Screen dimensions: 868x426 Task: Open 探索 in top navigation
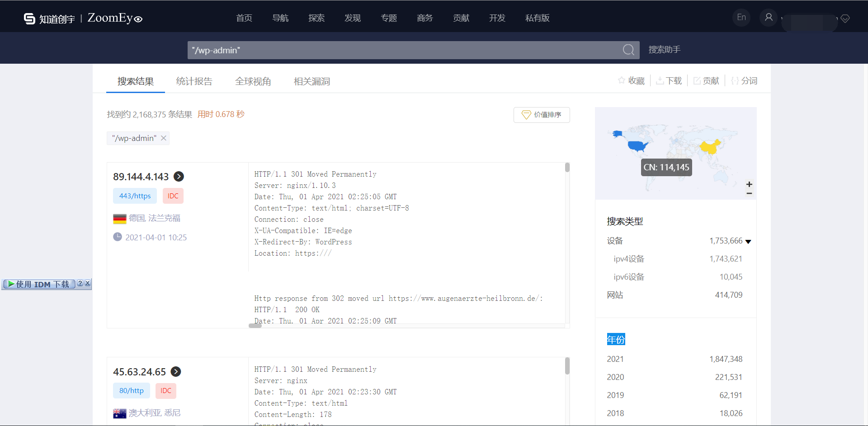pos(316,18)
